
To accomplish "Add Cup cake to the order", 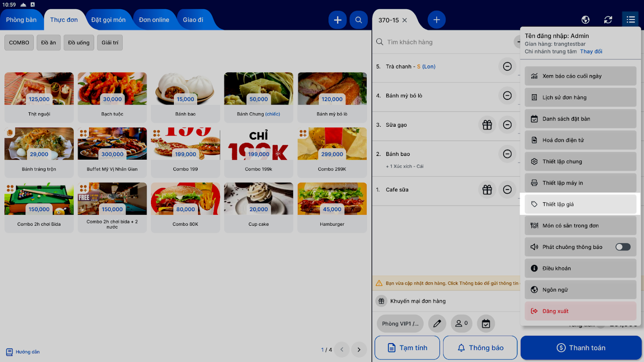I will 258,208.
